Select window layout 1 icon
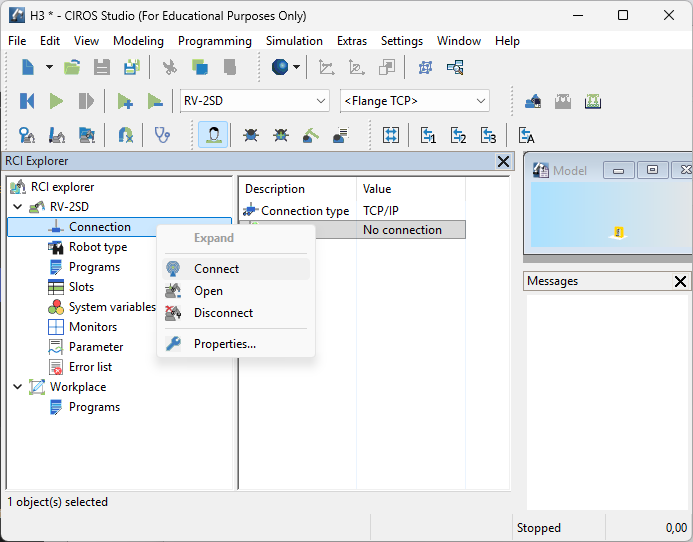Viewport: 693px width, 542px height. tap(428, 135)
